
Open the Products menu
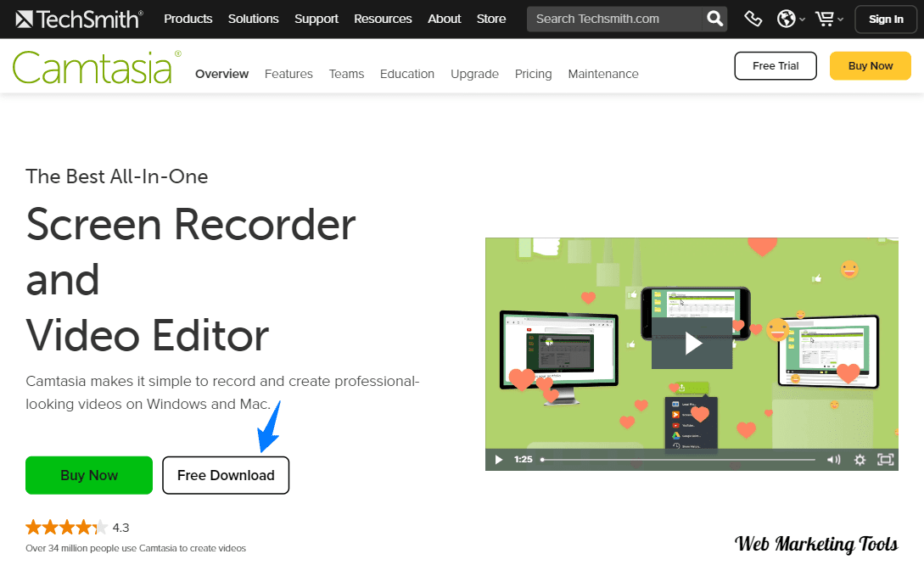(x=188, y=19)
